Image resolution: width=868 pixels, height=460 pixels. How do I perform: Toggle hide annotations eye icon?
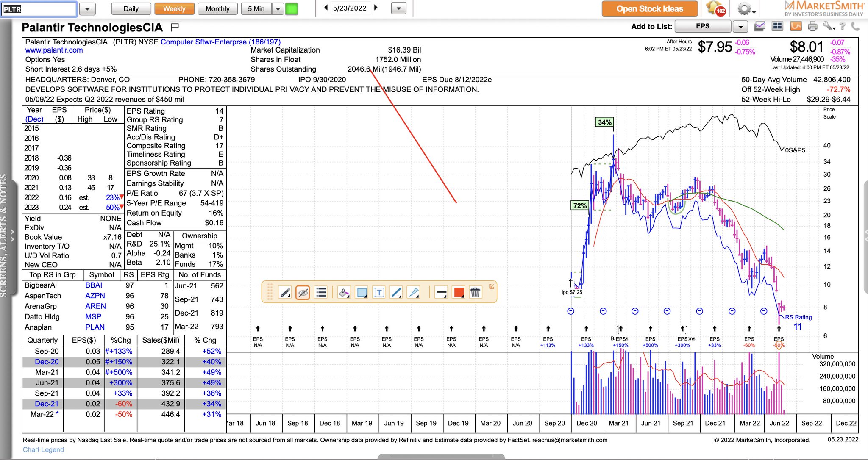coord(303,292)
